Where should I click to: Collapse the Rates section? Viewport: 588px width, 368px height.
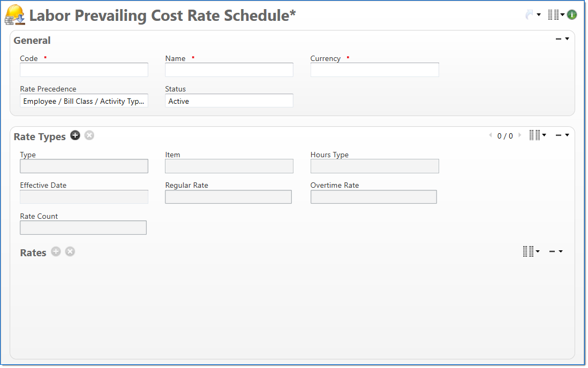point(555,251)
